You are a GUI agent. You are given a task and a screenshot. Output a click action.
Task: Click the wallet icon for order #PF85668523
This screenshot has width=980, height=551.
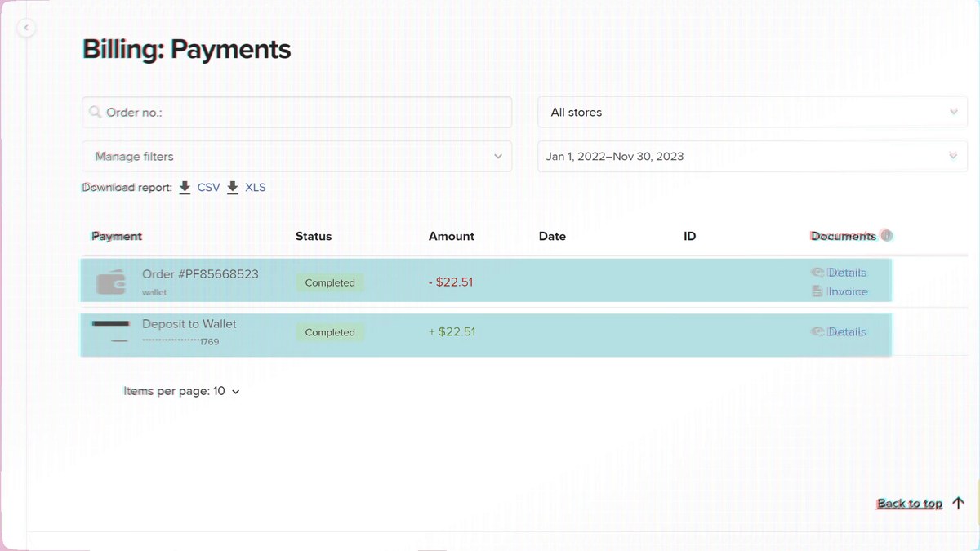(x=111, y=282)
